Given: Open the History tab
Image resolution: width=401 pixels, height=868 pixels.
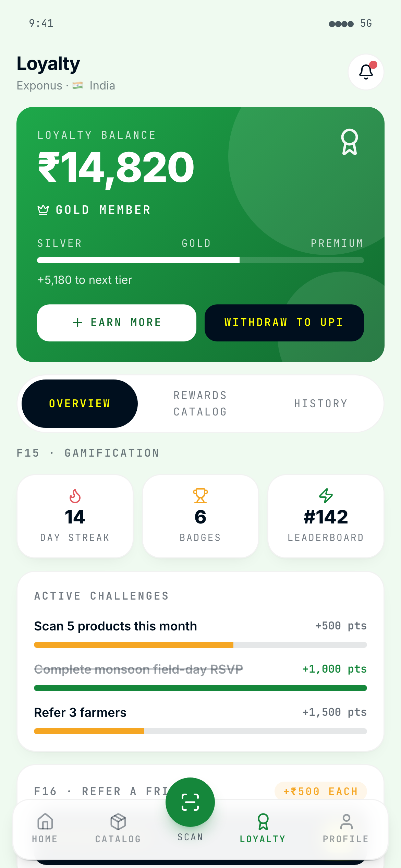Looking at the screenshot, I should point(321,403).
